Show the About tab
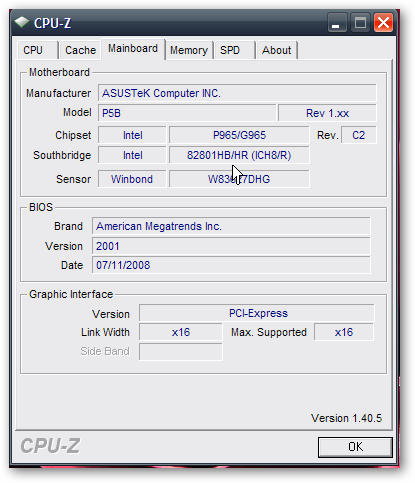Image resolution: width=415 pixels, height=483 pixels. pos(276,50)
